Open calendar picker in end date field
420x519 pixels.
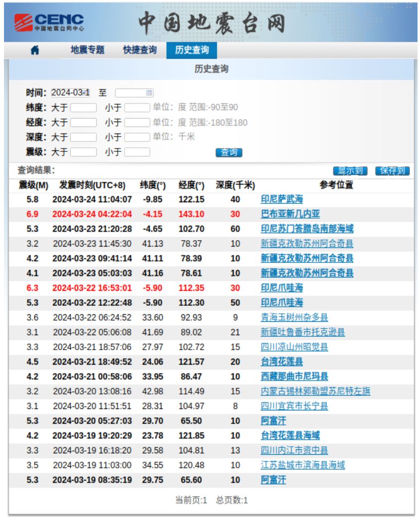(x=149, y=93)
